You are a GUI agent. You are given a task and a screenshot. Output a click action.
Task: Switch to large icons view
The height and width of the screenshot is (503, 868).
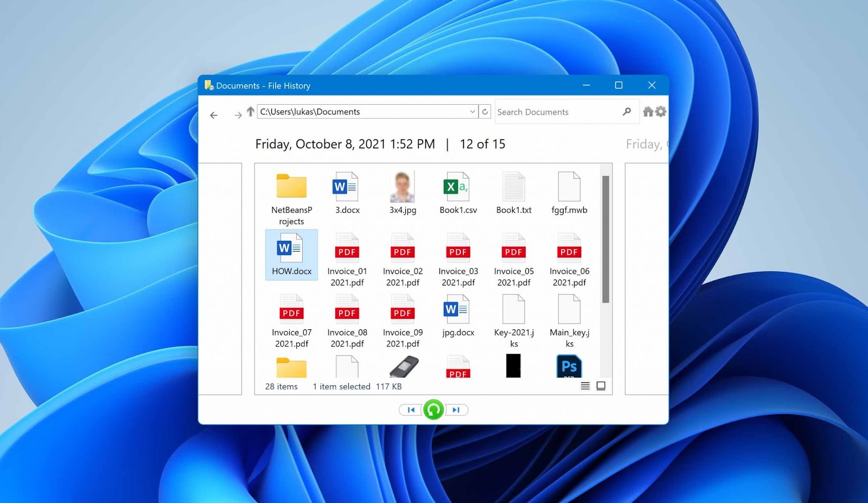601,386
